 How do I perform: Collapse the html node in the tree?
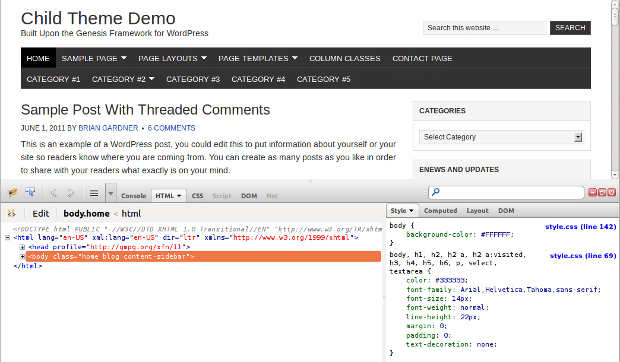coord(7,238)
